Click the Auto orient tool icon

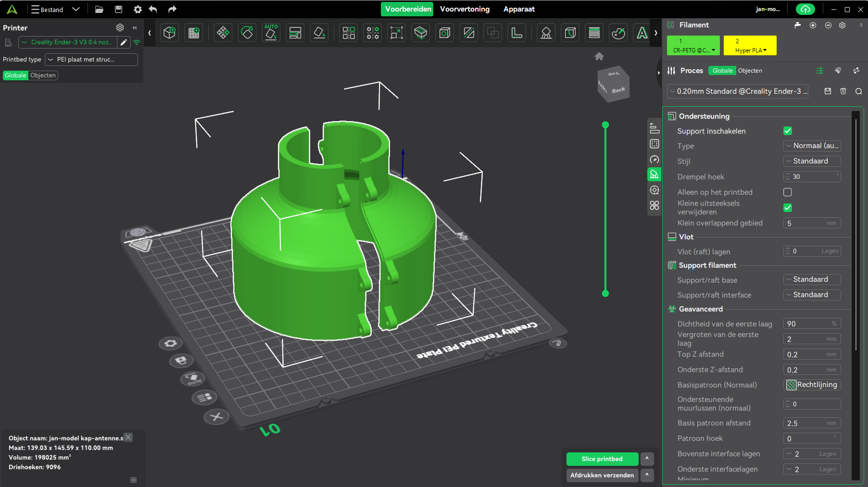(271, 33)
